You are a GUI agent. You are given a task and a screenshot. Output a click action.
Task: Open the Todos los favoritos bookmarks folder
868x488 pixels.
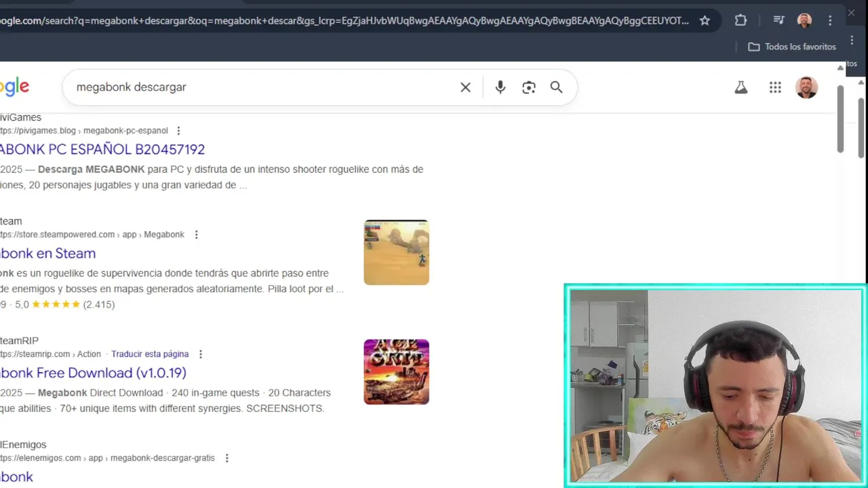791,47
